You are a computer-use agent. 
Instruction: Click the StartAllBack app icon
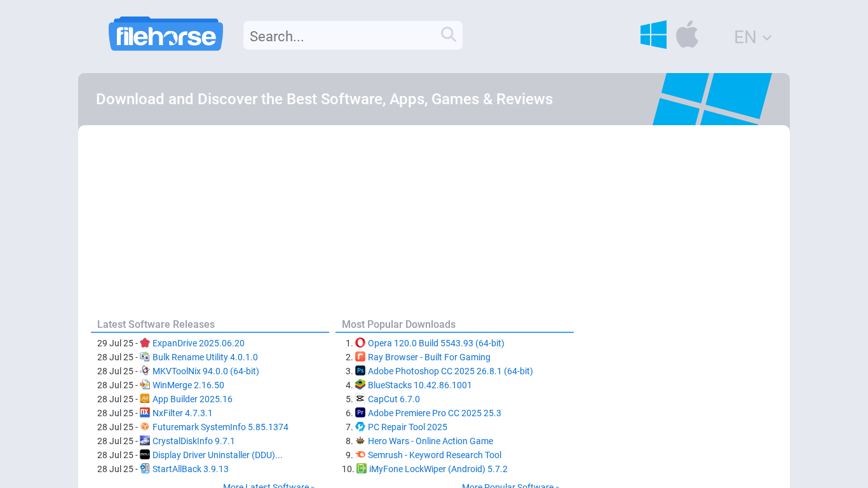145,469
